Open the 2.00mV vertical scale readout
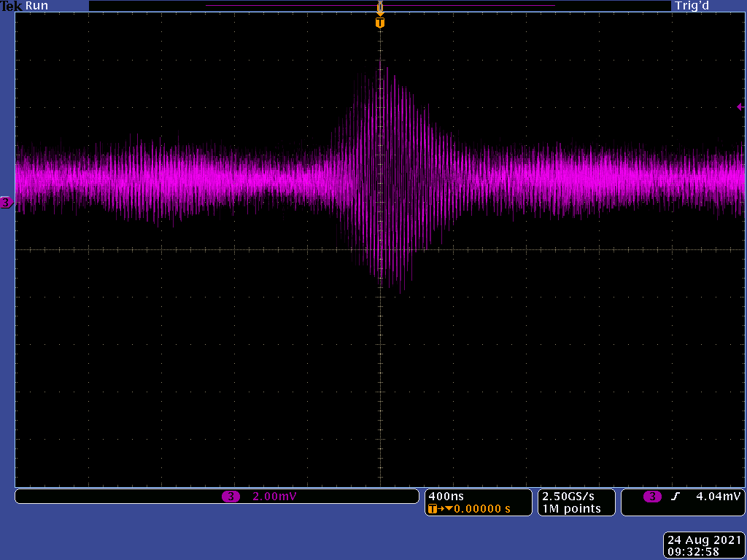This screenshot has height=560, width=747. (274, 497)
